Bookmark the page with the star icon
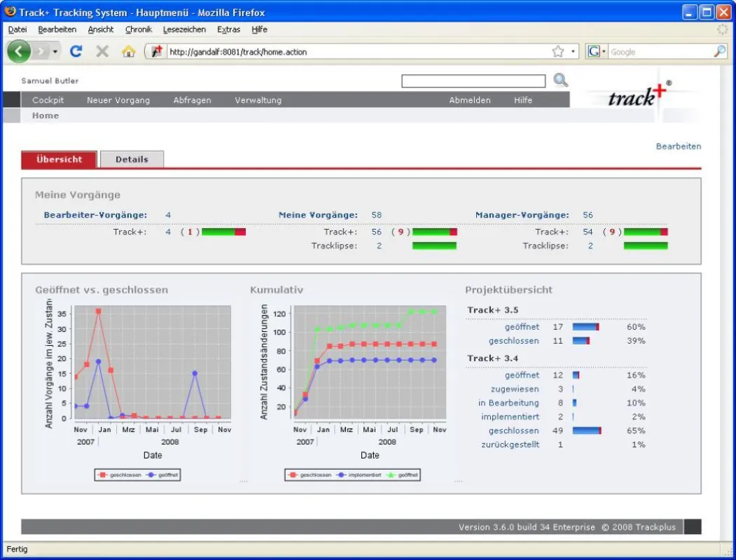 tap(557, 52)
